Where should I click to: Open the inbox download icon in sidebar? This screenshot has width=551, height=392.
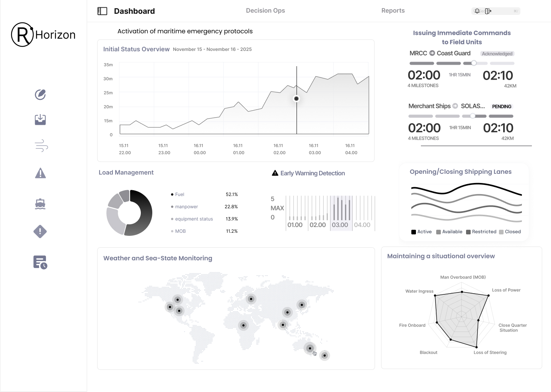[x=40, y=120]
